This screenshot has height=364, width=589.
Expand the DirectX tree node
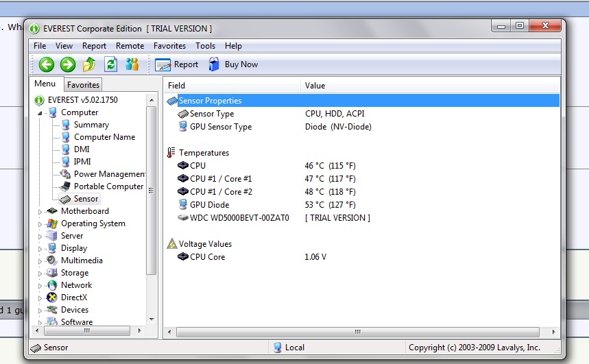[x=40, y=298]
